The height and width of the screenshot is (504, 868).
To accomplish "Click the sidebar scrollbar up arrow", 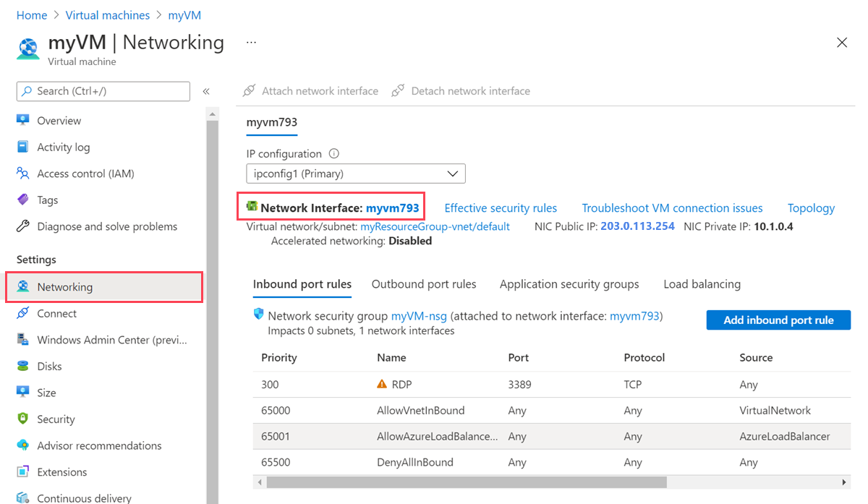I will point(212,114).
